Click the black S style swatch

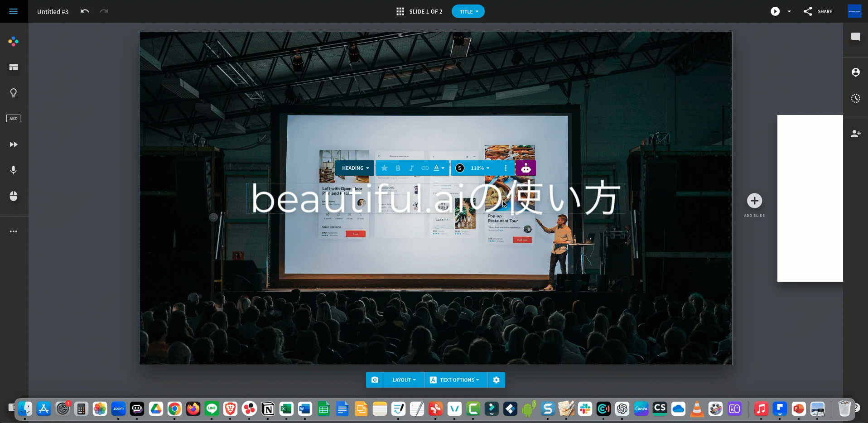(460, 168)
